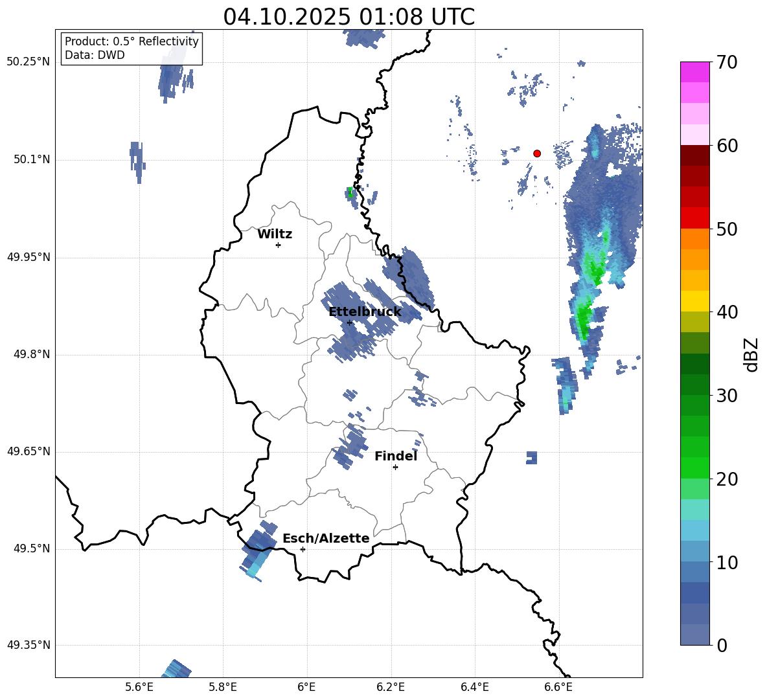Pick the dark maroon swatch below 60 dBZ
This screenshot has width=767, height=700.
click(x=695, y=155)
